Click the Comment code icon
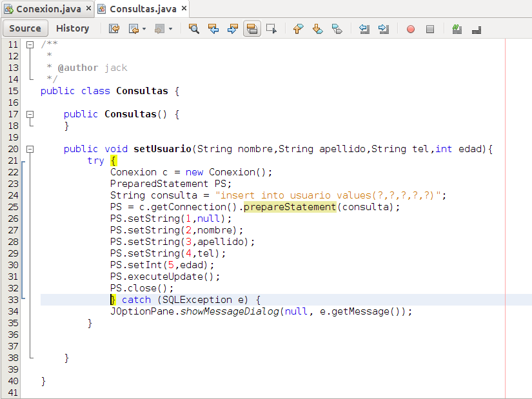 457,28
